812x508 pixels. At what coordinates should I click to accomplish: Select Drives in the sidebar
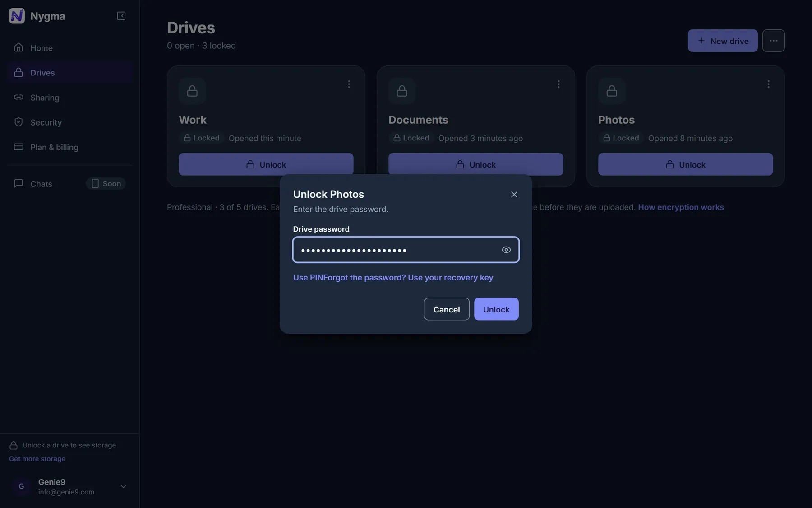point(69,73)
